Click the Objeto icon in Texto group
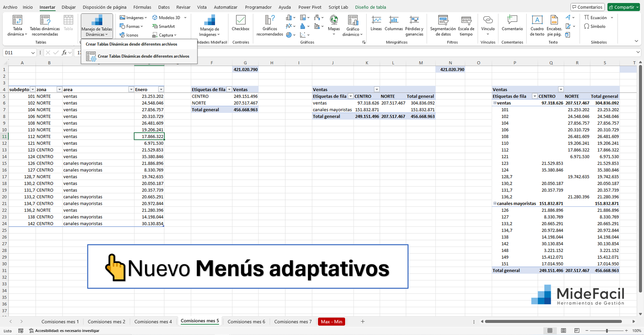 click(x=568, y=35)
